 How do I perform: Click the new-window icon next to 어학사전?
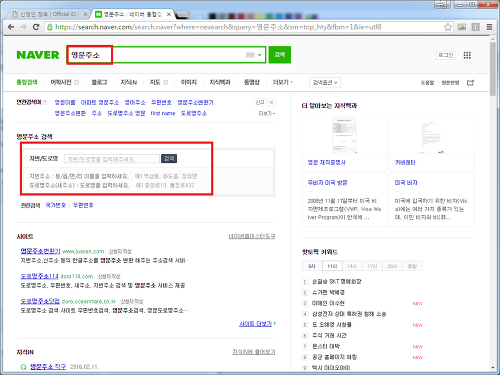pyautogui.click(x=76, y=82)
